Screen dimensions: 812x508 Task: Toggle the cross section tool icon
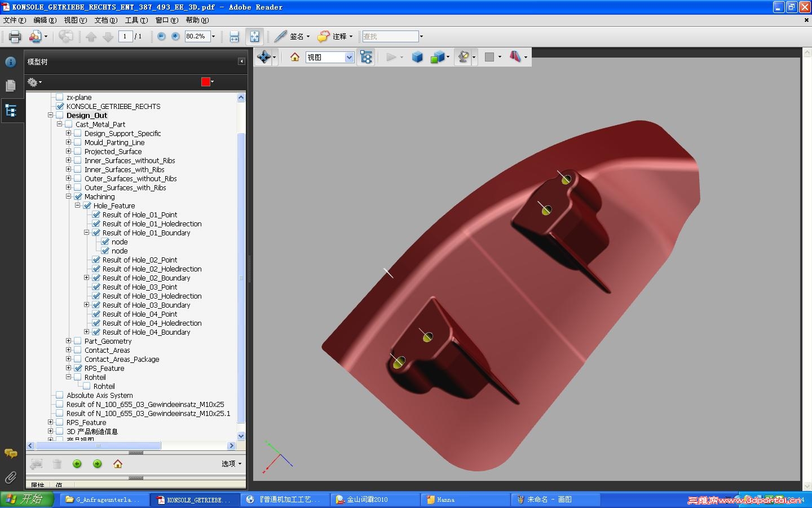515,57
